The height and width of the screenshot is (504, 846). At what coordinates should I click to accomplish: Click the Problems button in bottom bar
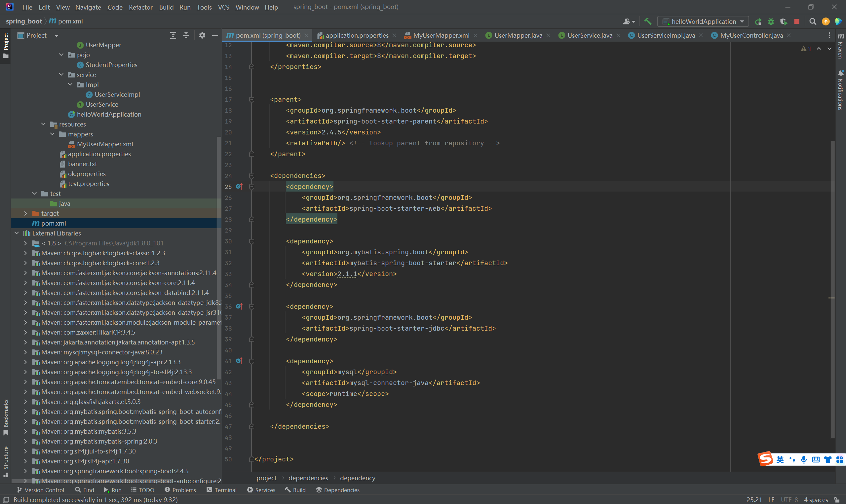180,490
